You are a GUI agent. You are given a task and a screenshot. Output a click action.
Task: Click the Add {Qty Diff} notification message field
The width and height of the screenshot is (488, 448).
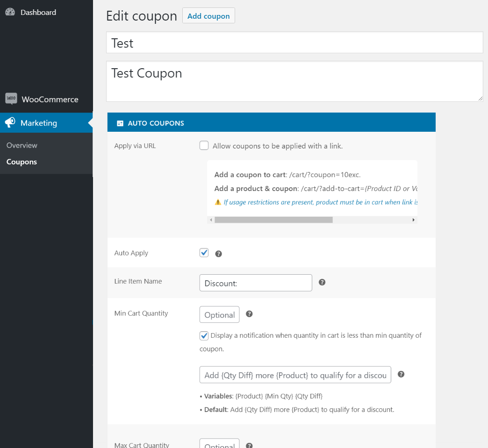point(295,375)
